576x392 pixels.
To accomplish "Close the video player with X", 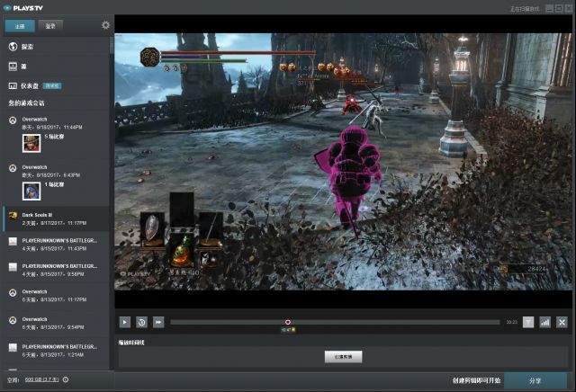I will pos(562,322).
